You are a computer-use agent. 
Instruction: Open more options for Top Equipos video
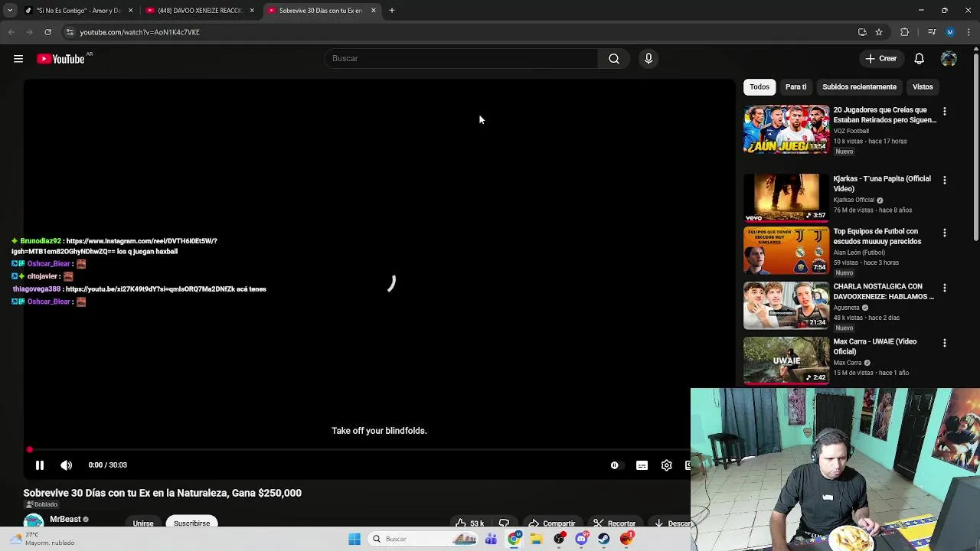944,233
